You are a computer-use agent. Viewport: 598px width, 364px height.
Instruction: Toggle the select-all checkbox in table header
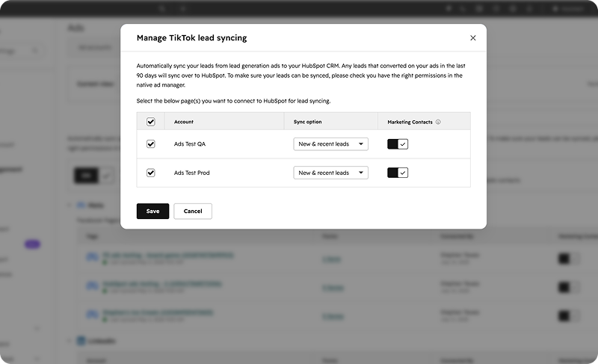(x=151, y=122)
